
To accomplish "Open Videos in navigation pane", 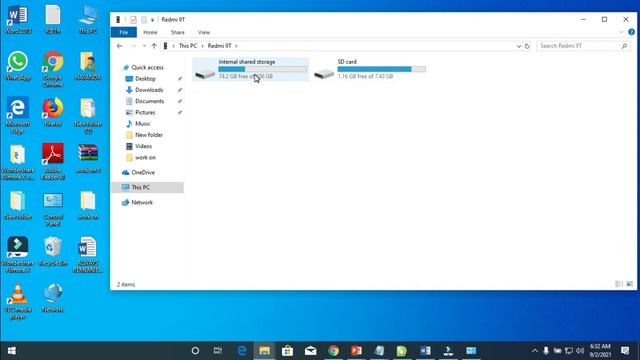I will tap(143, 146).
